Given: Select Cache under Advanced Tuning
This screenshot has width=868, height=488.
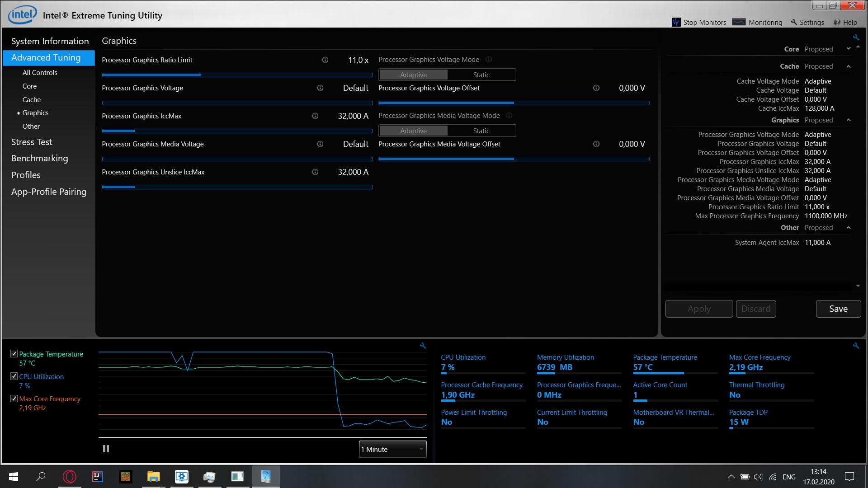Looking at the screenshot, I should pyautogui.click(x=32, y=99).
